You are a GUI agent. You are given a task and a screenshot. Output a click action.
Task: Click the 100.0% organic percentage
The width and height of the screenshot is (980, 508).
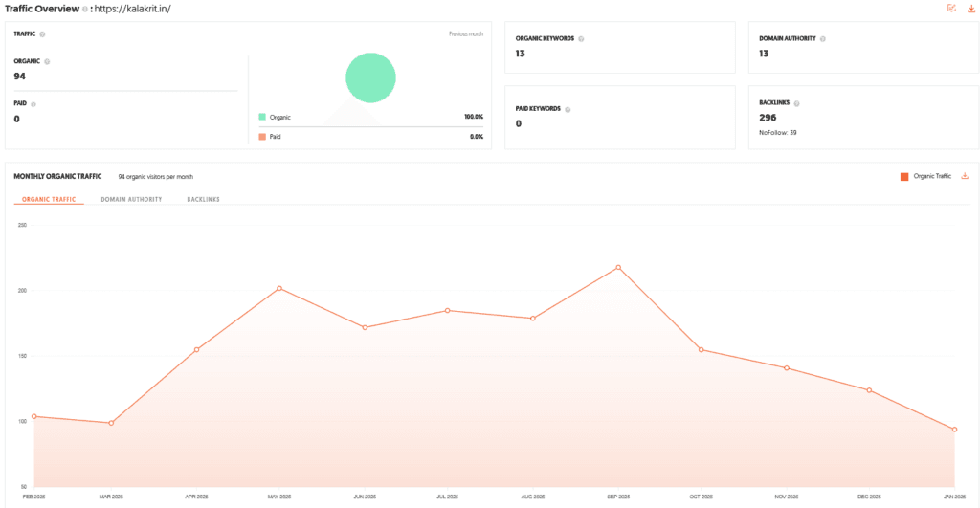coord(474,117)
